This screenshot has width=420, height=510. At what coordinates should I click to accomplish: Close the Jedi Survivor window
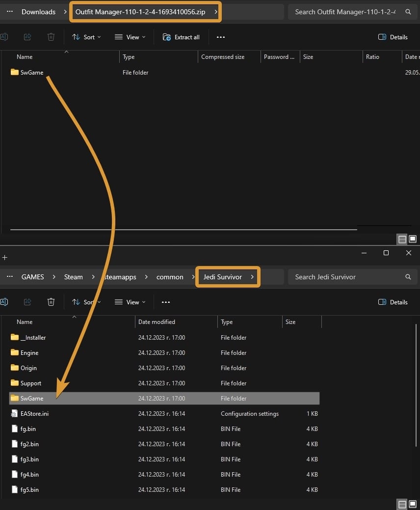point(409,253)
